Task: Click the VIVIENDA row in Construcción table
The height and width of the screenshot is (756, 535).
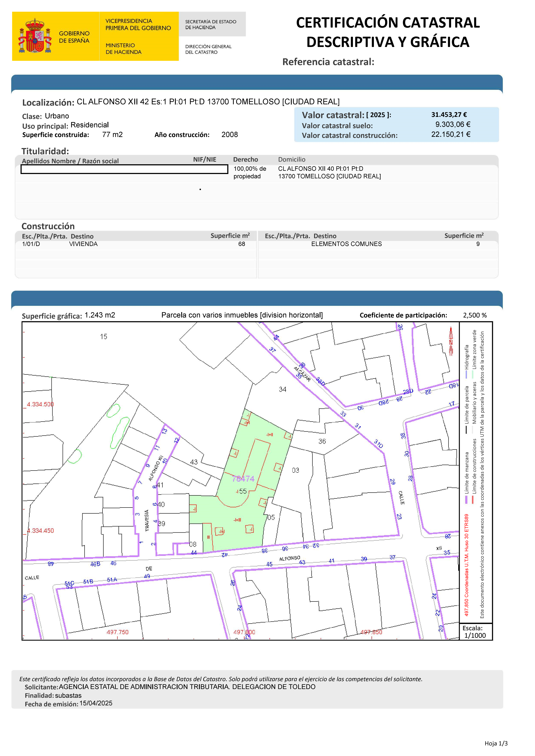Action: coord(83,244)
